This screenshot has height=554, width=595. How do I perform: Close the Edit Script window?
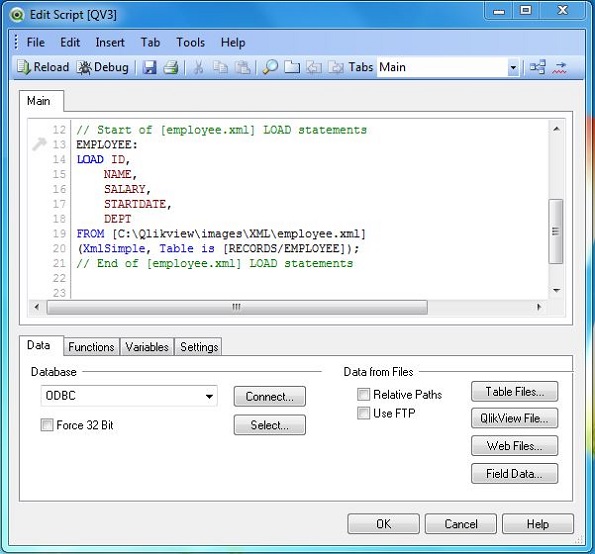coord(562,11)
